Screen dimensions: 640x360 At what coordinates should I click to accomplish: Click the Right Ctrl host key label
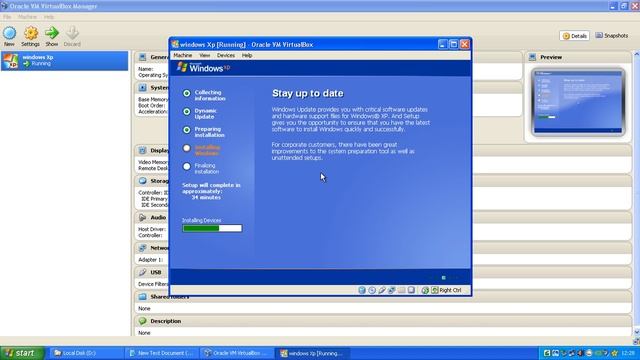[450, 290]
